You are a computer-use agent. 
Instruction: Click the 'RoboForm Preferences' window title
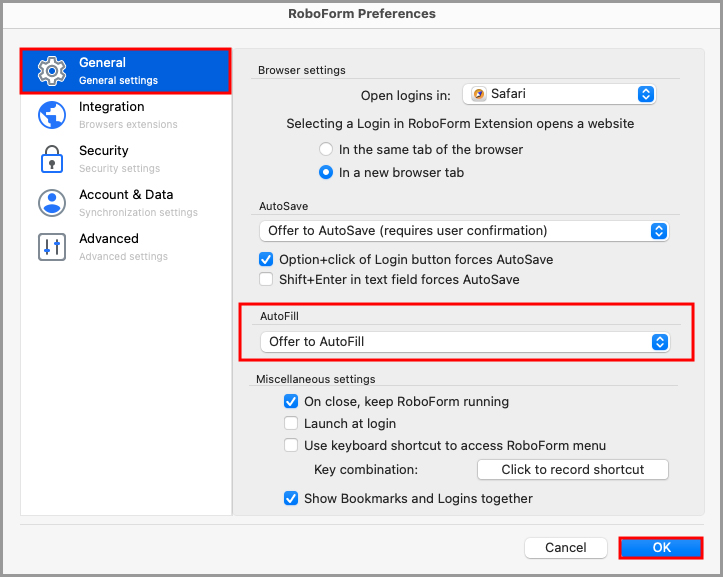(362, 14)
